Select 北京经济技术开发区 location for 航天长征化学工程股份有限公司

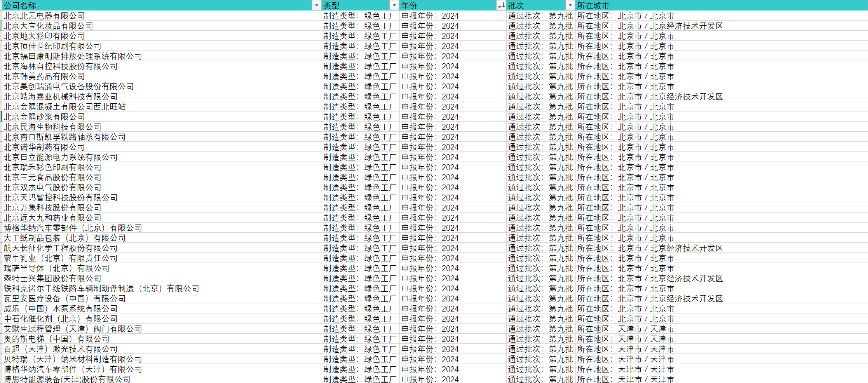tap(722, 248)
